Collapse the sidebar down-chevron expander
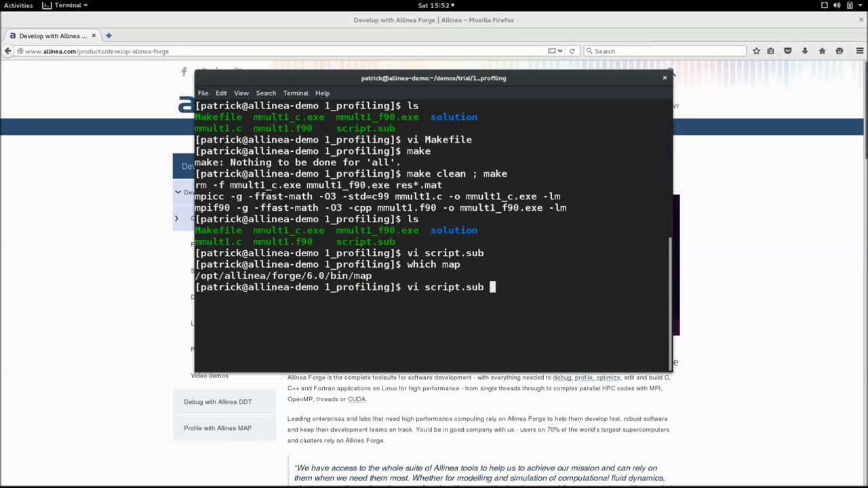Viewport: 868px width, 488px height. click(x=178, y=192)
